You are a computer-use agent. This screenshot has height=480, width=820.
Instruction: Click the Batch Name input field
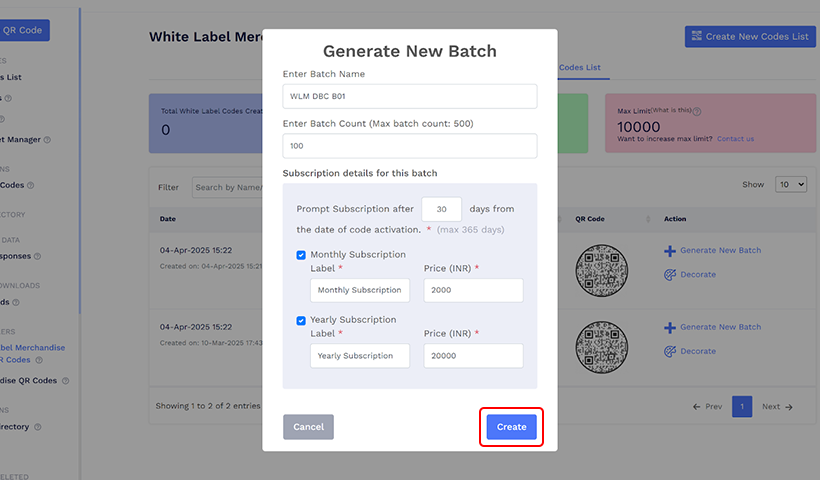tap(409, 96)
